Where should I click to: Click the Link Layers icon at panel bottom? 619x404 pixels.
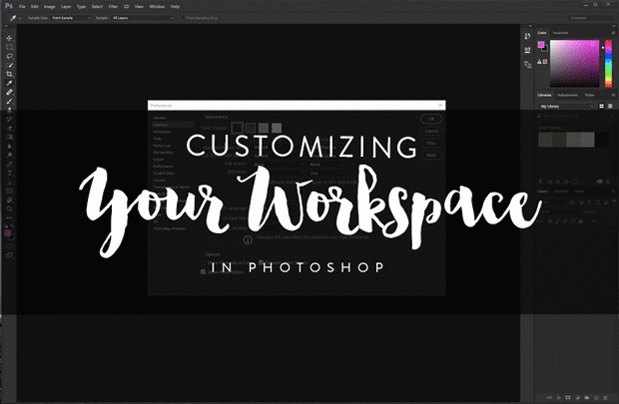550,398
